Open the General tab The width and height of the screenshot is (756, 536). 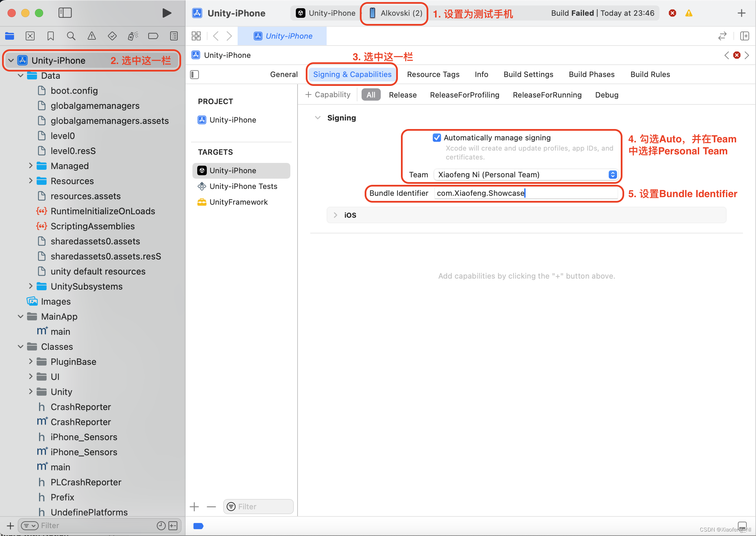coord(283,74)
